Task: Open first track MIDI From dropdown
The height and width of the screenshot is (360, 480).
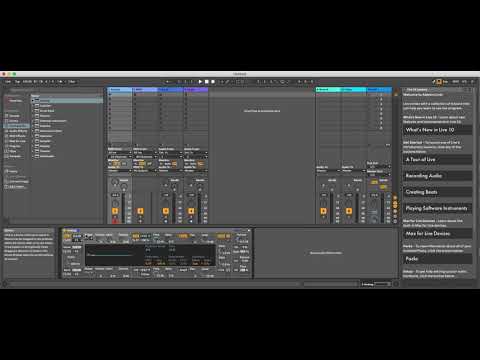Action: (x=120, y=153)
